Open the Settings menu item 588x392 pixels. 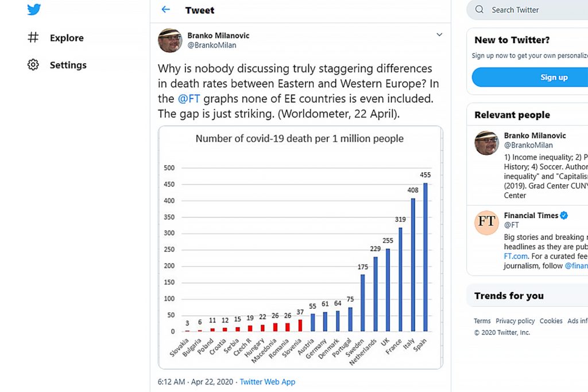[x=68, y=65]
